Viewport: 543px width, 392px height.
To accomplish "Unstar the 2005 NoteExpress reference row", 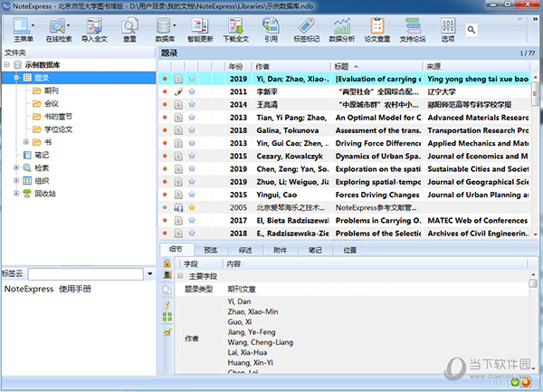I will [x=192, y=207].
